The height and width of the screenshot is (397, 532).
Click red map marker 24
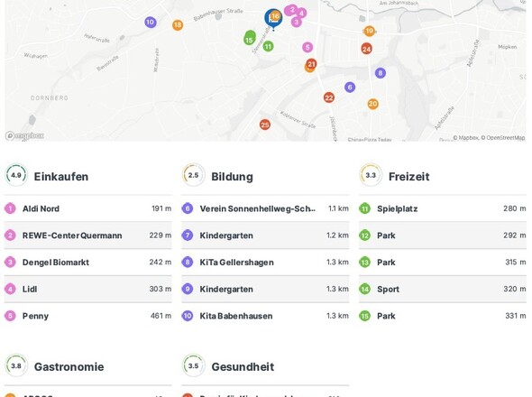(x=366, y=49)
